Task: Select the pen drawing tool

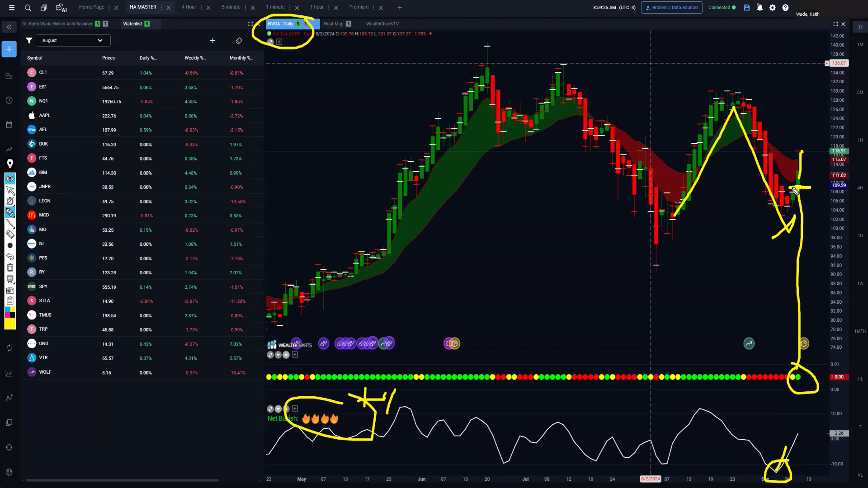Action: (x=10, y=164)
